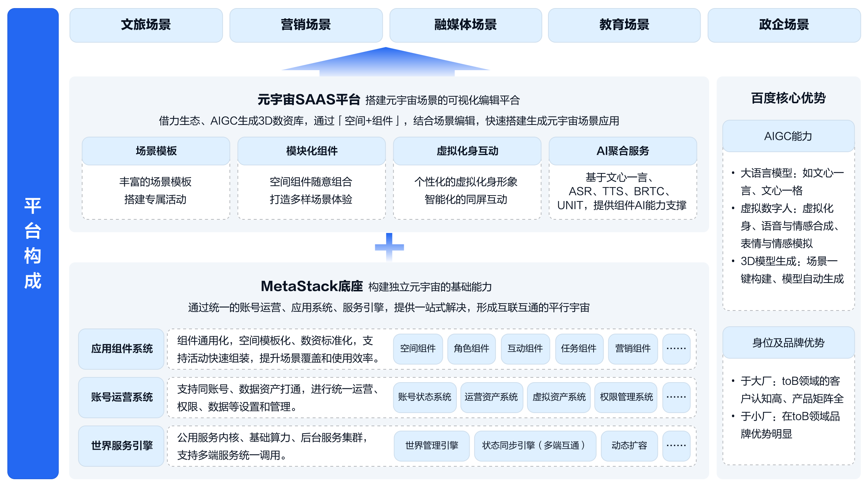Click the 空间组件 chip

tap(418, 349)
